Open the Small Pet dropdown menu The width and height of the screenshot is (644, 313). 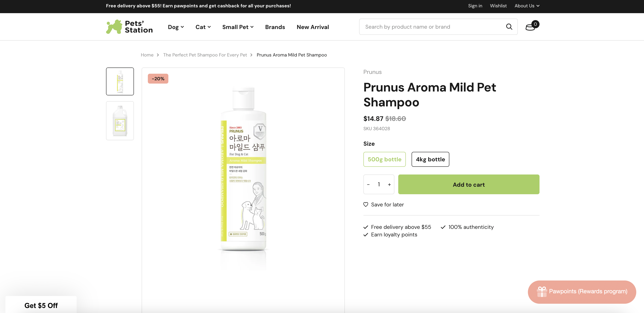pos(238,27)
